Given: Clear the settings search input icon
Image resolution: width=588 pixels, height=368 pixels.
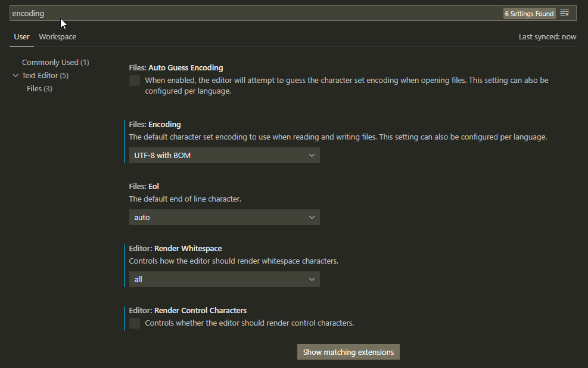Looking at the screenshot, I should (x=564, y=13).
